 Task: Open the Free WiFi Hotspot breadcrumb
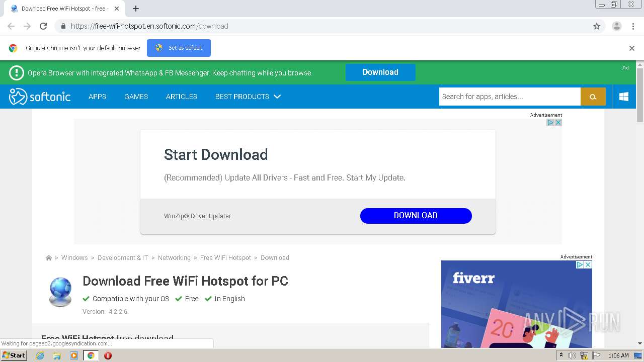click(x=225, y=258)
